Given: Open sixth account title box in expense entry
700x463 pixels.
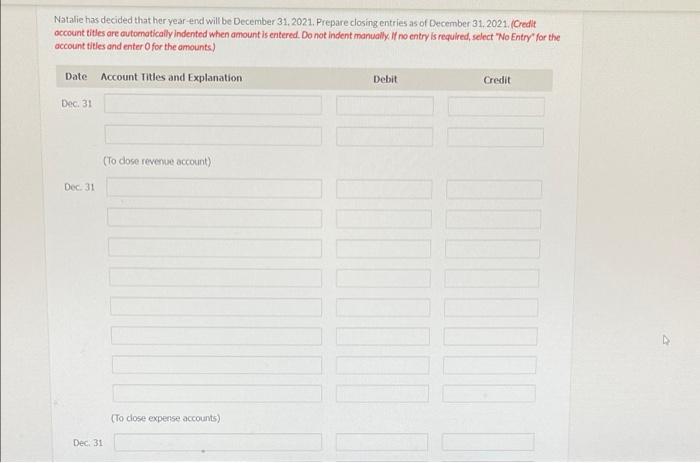Looking at the screenshot, I should (216, 336).
